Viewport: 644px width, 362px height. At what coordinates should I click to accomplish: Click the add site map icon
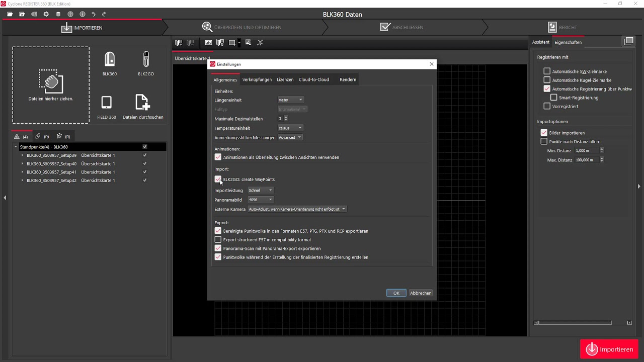[x=179, y=43]
